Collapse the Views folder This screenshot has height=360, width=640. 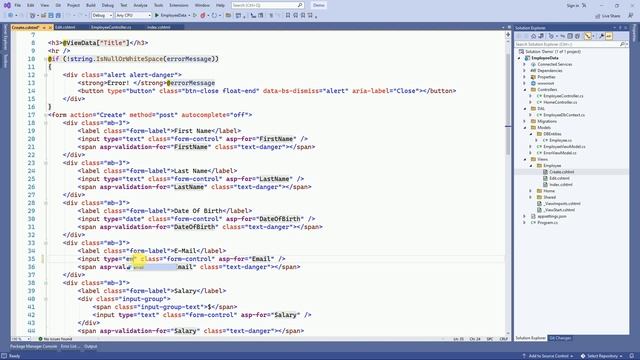pyautogui.click(x=524, y=159)
